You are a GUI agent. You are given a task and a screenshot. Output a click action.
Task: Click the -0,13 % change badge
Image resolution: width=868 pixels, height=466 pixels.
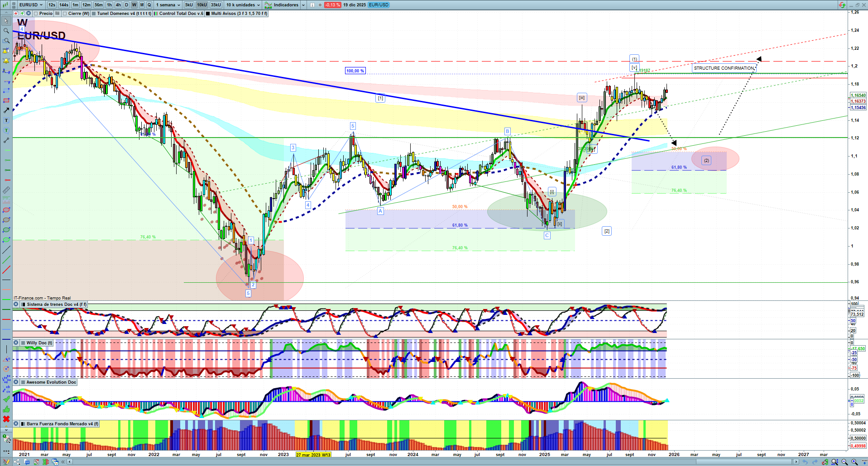[x=333, y=5]
